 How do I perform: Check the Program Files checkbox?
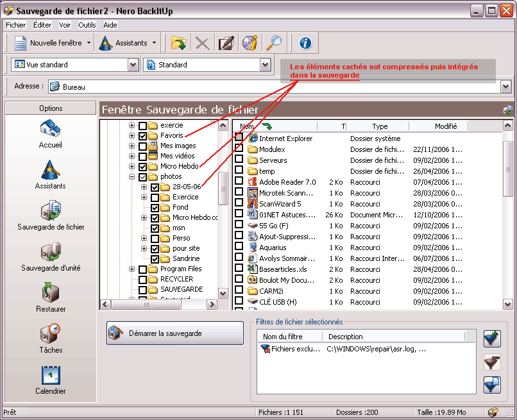pyautogui.click(x=142, y=269)
